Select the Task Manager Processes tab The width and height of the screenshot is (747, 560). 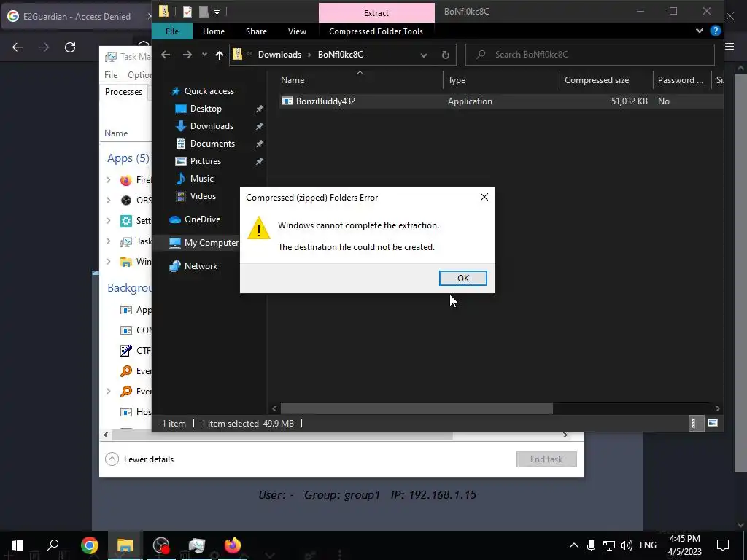click(x=123, y=92)
